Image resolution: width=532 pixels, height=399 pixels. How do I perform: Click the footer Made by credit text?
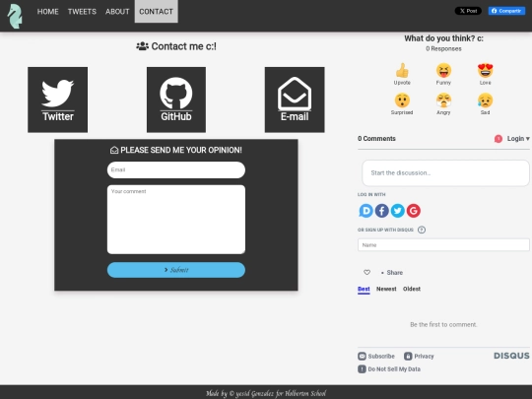point(266,393)
